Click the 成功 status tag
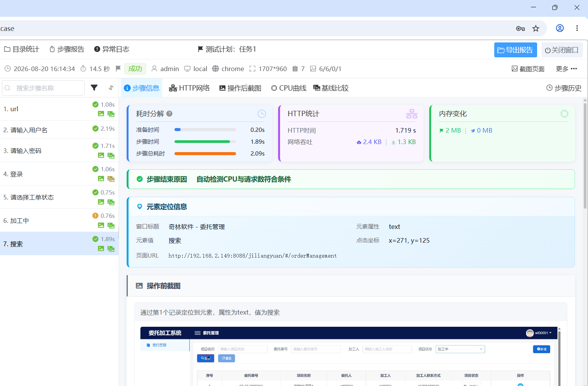This screenshot has width=588, height=386. pyautogui.click(x=135, y=69)
